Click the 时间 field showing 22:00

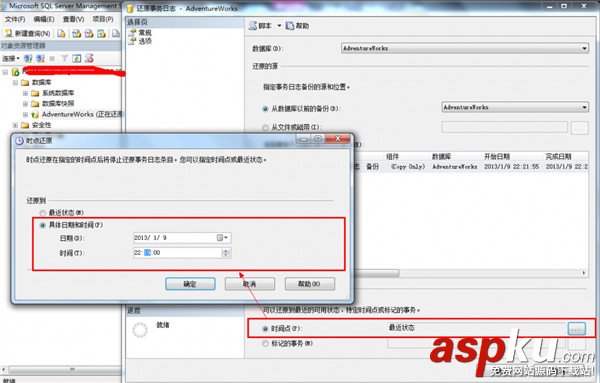tap(182, 253)
